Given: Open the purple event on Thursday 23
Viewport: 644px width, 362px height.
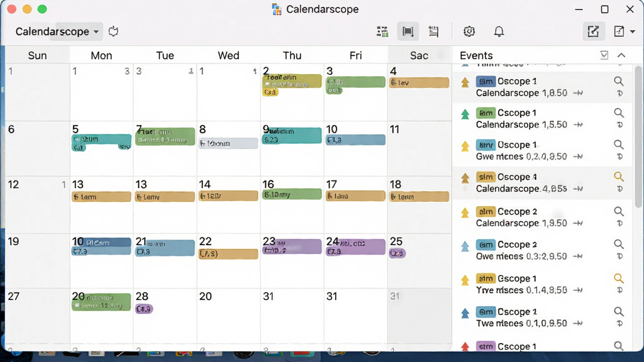Looking at the screenshot, I should (292, 246).
